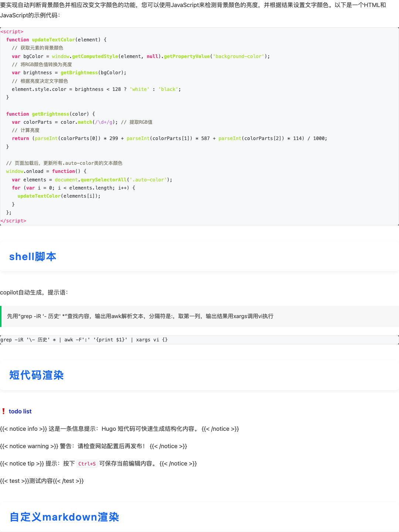The image size is (399, 532).
Task: Click the 'background-color' string in the code
Action: tap(238, 57)
